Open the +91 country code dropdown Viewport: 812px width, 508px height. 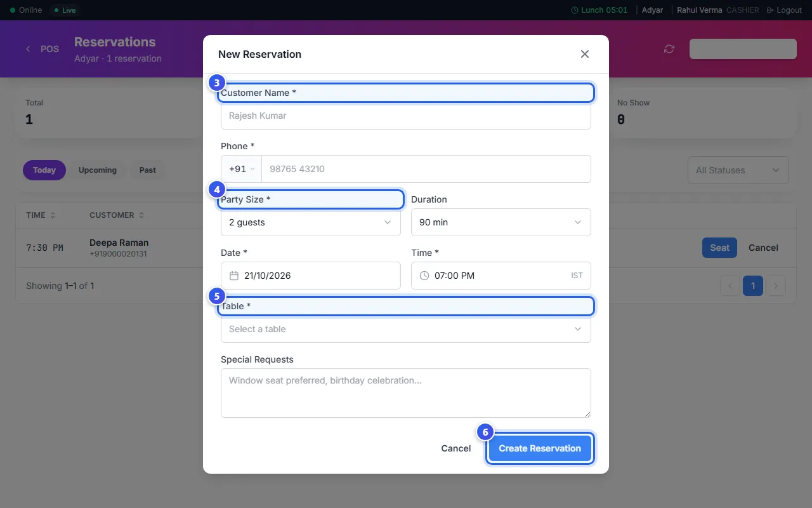click(242, 169)
